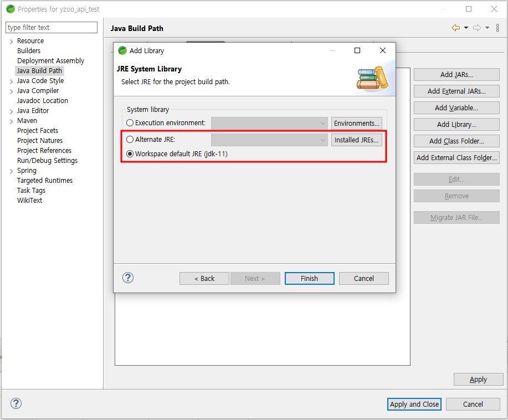This screenshot has height=420, width=508.
Task: Open the Execution environment combo box
Action: 269,123
